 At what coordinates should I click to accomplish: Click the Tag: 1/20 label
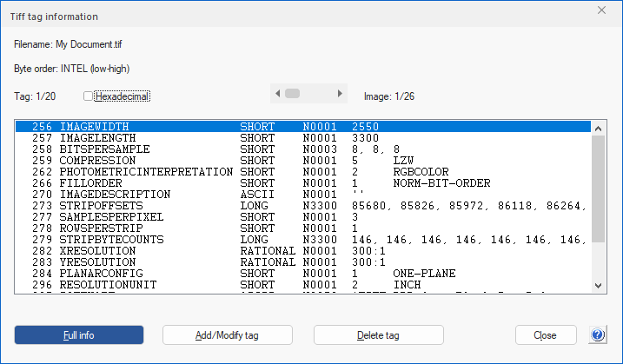pos(35,96)
